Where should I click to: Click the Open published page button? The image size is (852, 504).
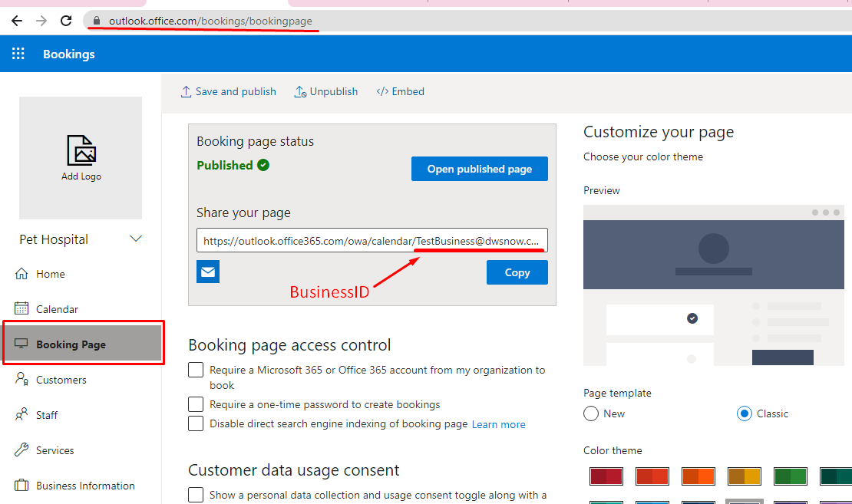pyautogui.click(x=479, y=169)
